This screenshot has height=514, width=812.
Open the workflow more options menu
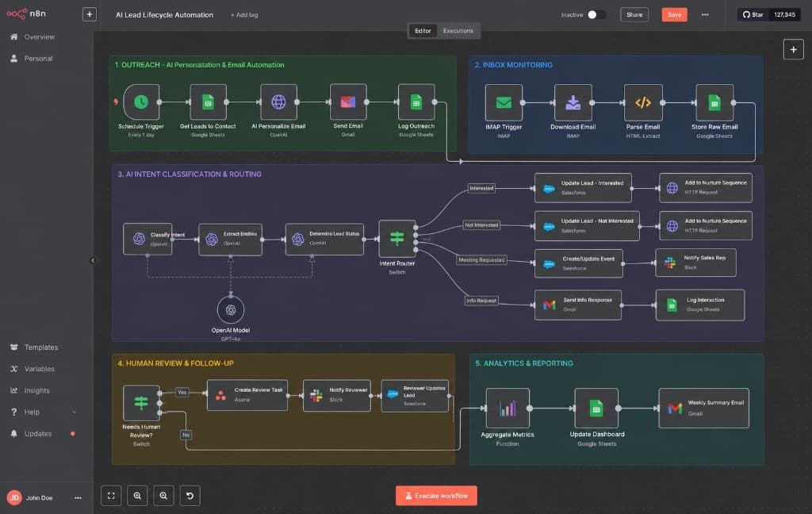(705, 14)
